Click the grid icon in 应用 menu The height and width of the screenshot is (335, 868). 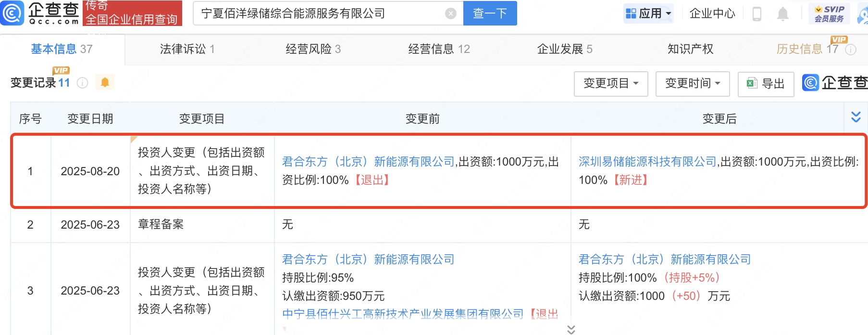coord(631,13)
